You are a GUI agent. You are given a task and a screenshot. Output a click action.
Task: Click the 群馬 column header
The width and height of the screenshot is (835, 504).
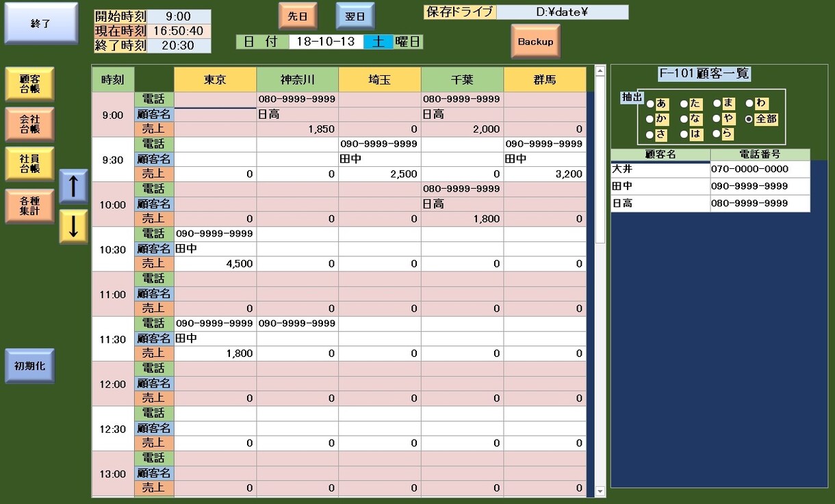pyautogui.click(x=545, y=79)
